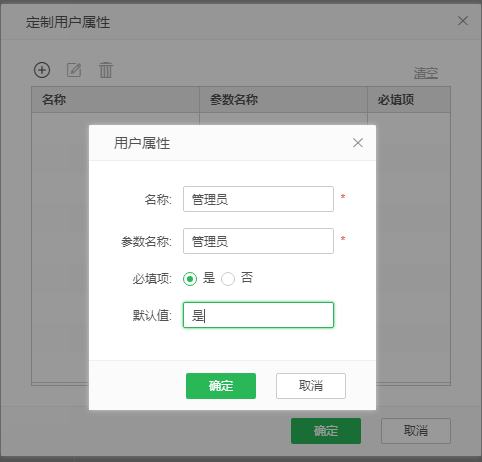Click 取消 in 用户属性 dialog

point(311,386)
